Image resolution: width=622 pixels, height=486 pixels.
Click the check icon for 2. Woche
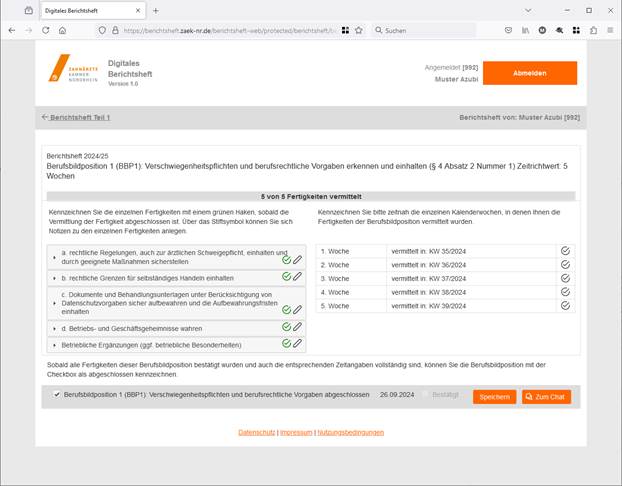point(565,265)
